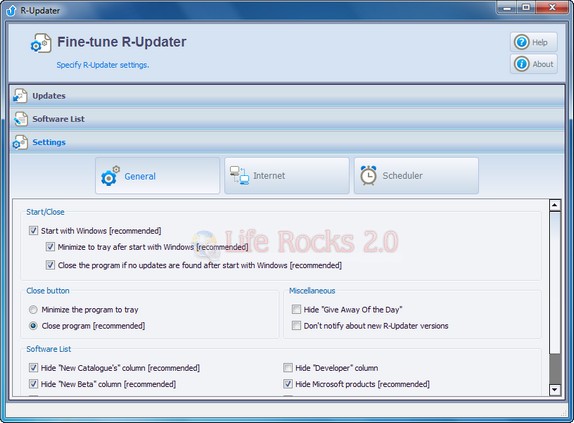
Task: Collapse the Settings section
Action: (x=287, y=142)
